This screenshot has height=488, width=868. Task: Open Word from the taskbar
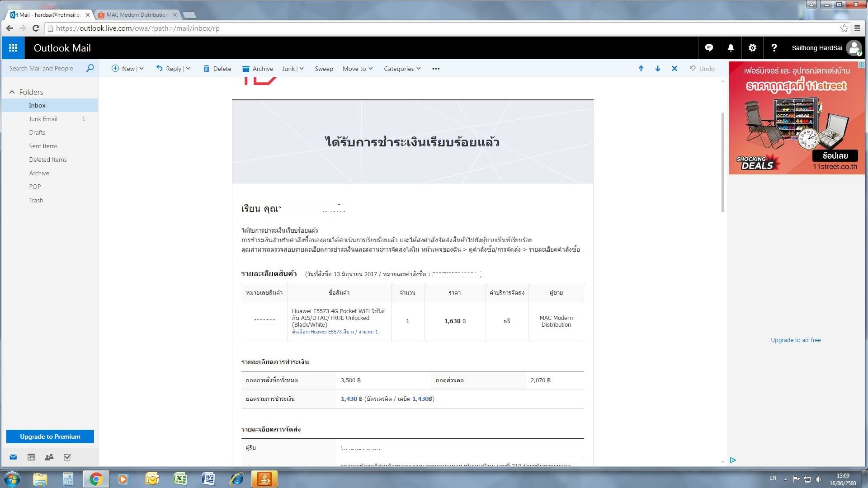point(208,479)
